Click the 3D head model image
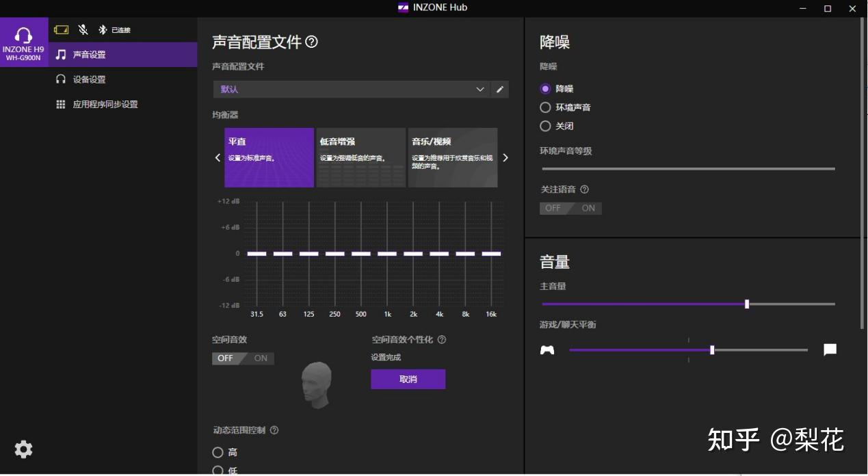Image resolution: width=868 pixels, height=476 pixels. (x=317, y=385)
